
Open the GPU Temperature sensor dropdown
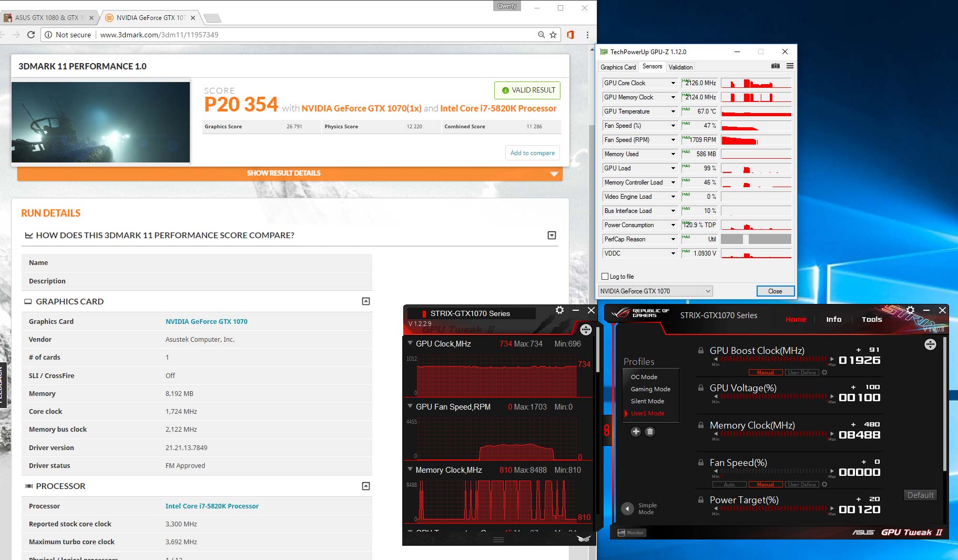pos(673,111)
